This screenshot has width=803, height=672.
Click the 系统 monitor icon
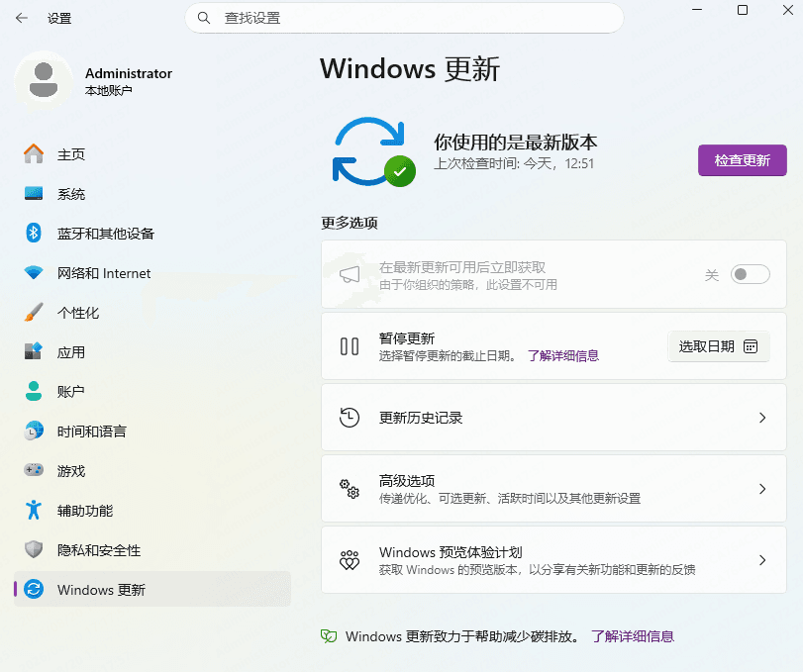pyautogui.click(x=34, y=193)
